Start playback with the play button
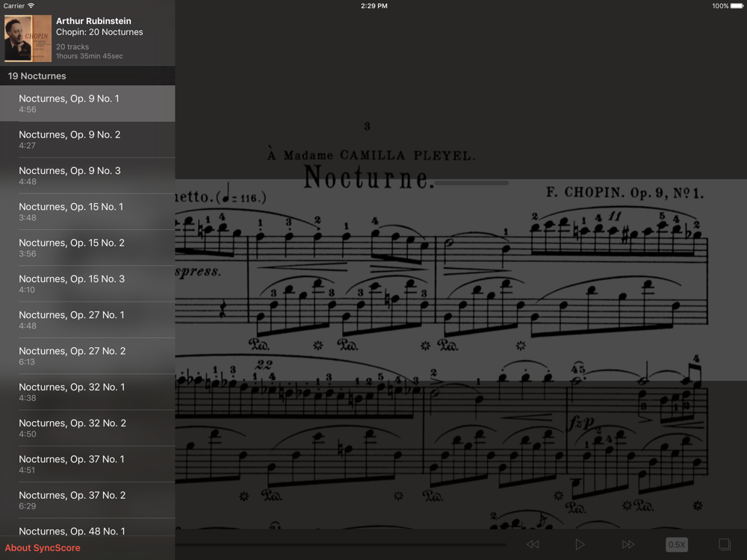 pyautogui.click(x=580, y=544)
